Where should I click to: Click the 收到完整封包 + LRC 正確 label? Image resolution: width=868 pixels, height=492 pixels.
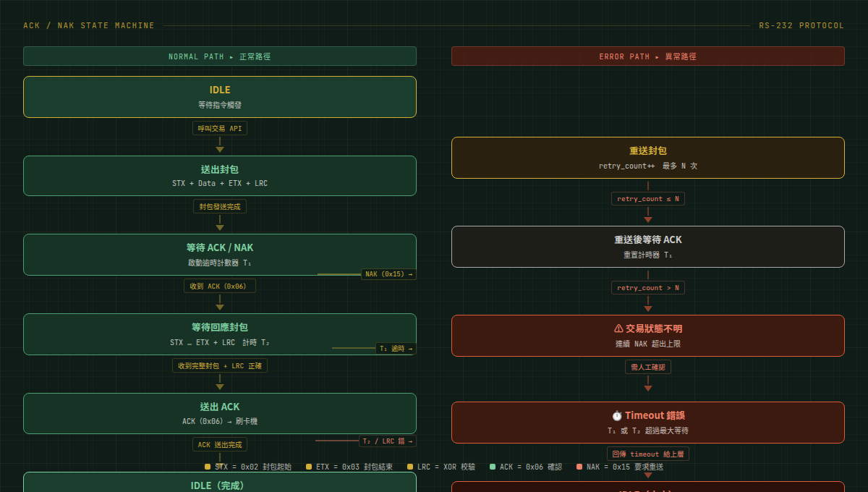point(220,365)
